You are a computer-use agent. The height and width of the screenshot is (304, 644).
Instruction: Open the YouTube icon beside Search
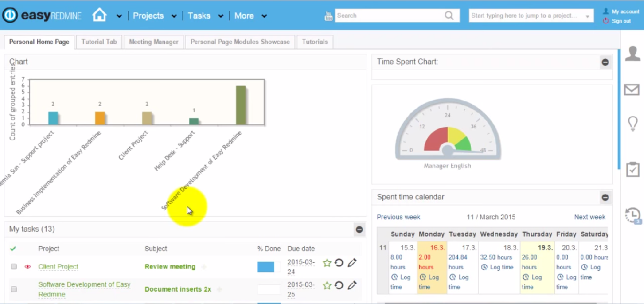[x=329, y=16]
